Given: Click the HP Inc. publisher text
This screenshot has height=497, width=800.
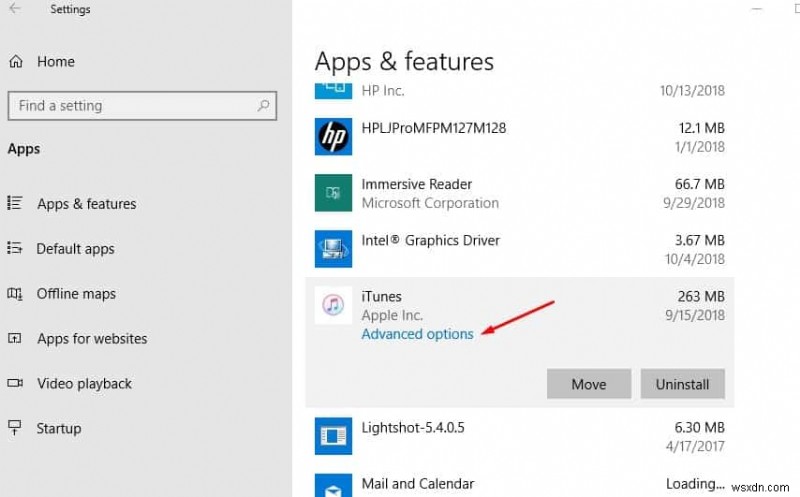Looking at the screenshot, I should [x=383, y=91].
